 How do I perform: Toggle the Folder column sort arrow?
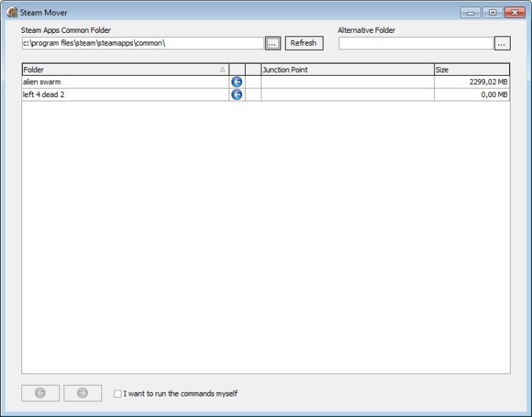point(222,69)
